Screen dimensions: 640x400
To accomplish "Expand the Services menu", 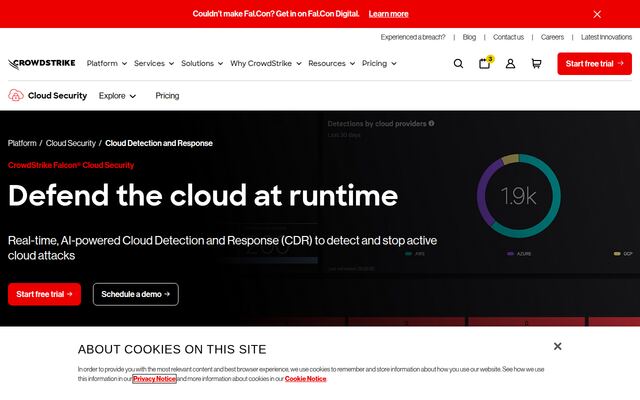I will [x=154, y=63].
